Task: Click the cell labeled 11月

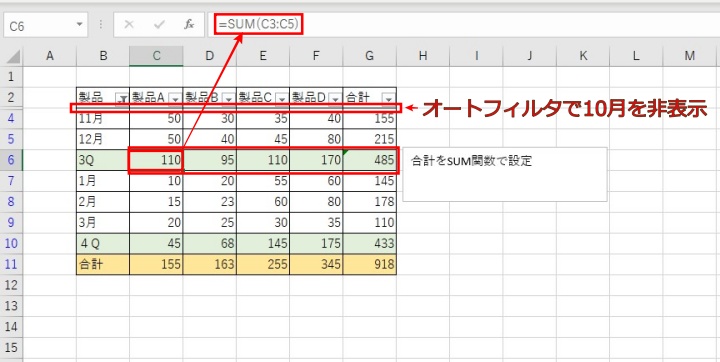Action: pos(103,118)
